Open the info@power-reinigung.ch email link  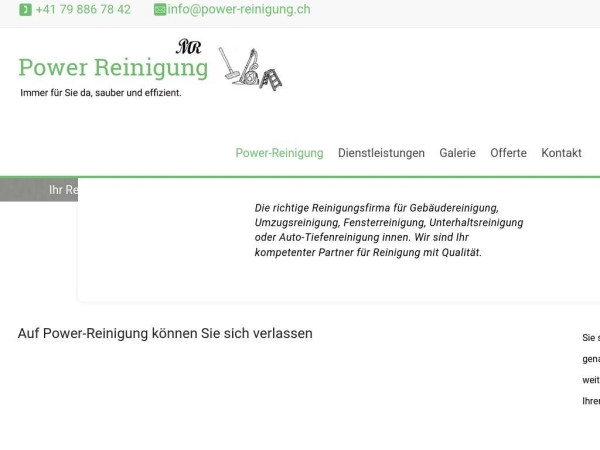[239, 10]
